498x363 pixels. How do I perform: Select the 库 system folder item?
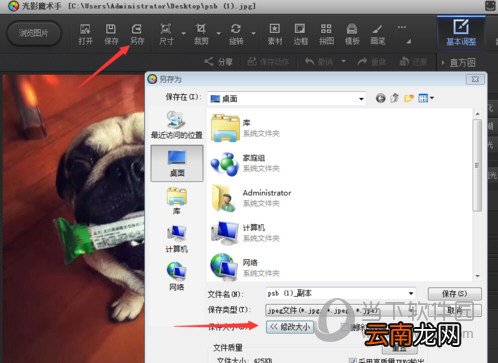[245, 128]
